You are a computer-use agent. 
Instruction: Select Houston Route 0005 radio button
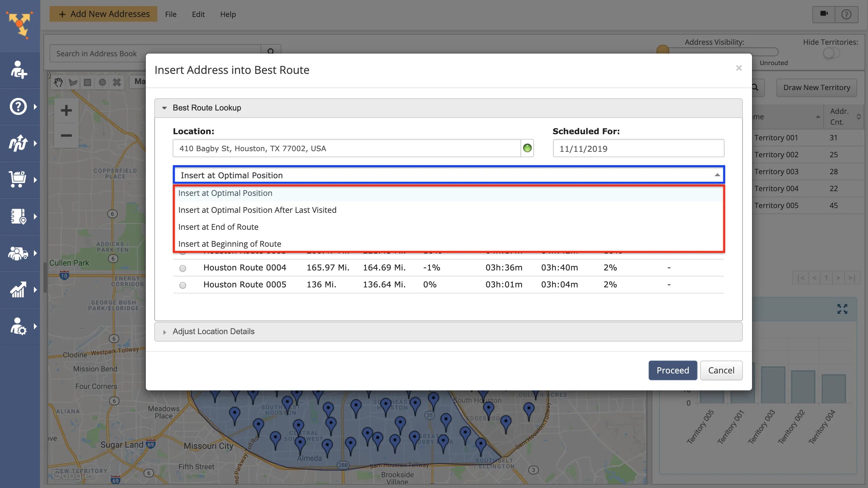coord(183,285)
